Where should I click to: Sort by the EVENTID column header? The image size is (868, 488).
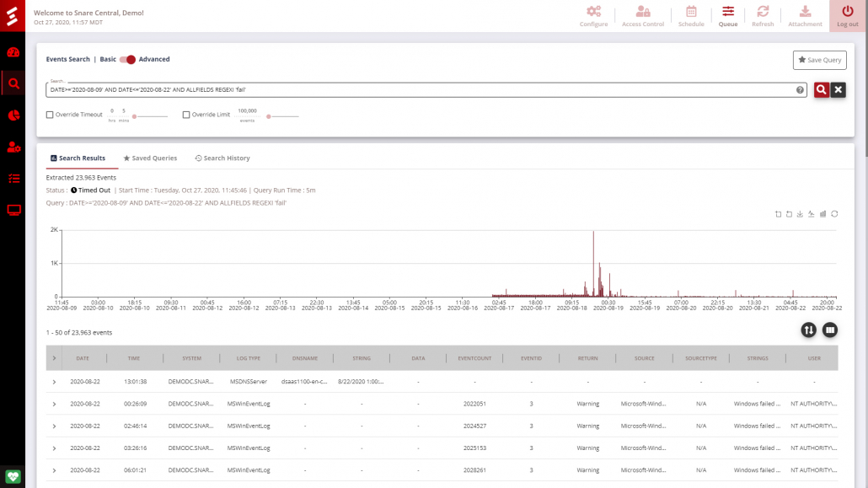(531, 358)
